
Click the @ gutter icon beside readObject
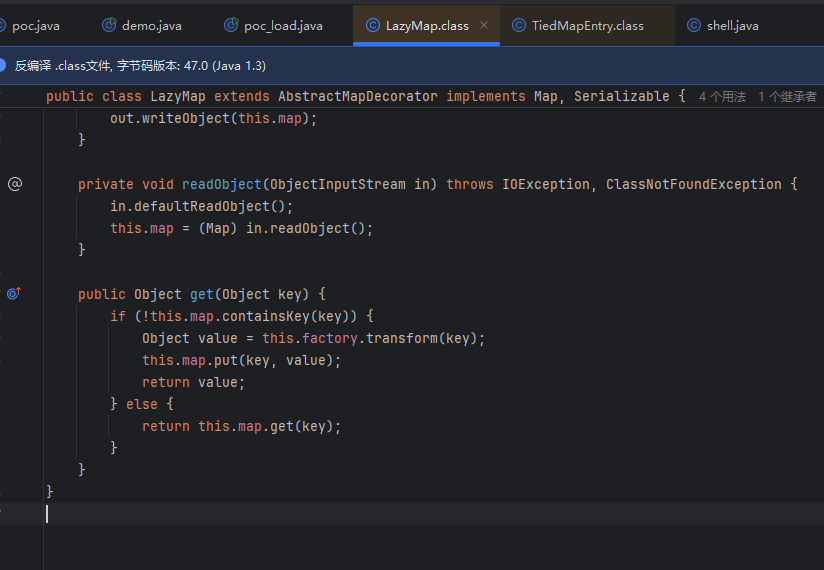pyautogui.click(x=14, y=184)
